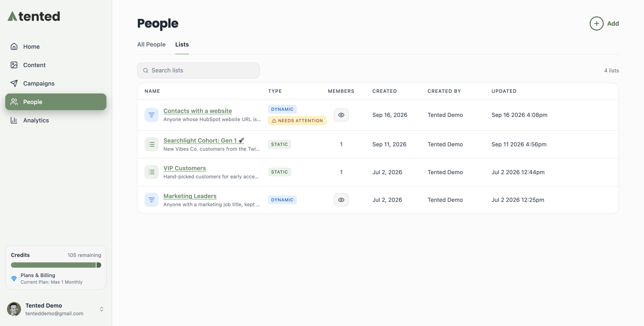Click the list icon for VIP Customers
This screenshot has width=644, height=326.
coord(152,172)
